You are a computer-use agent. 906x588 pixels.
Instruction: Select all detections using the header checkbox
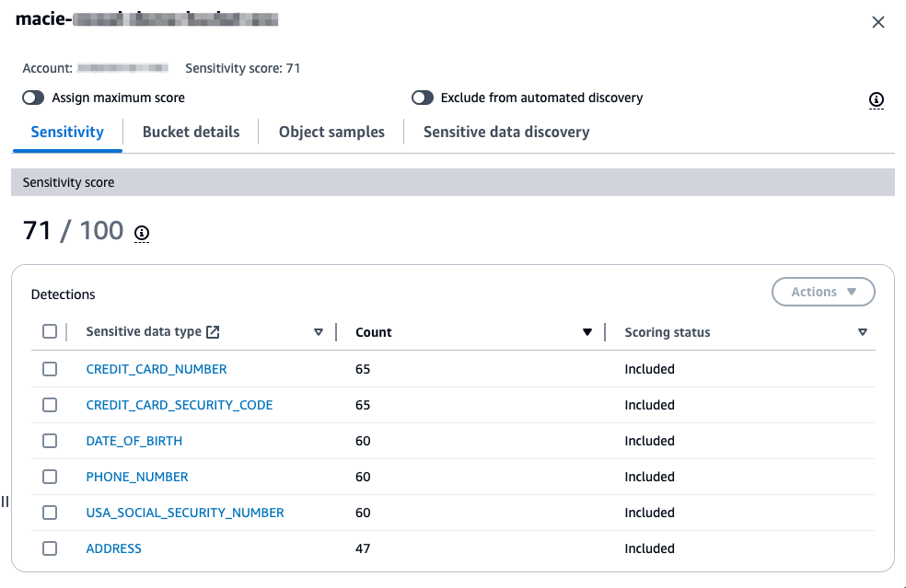50,331
